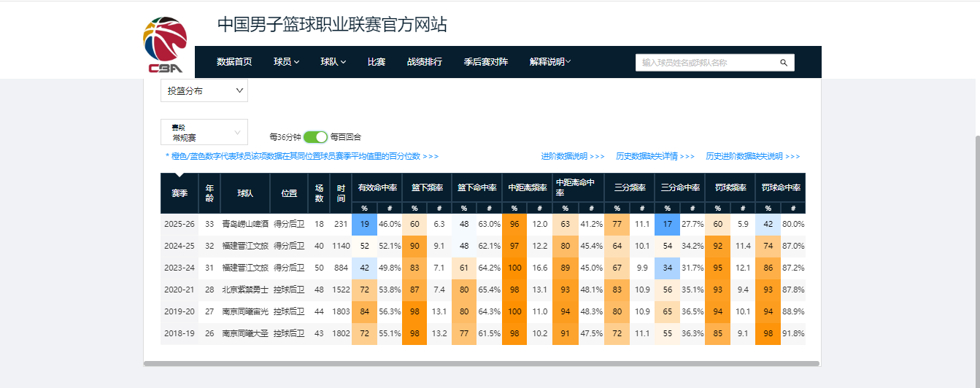This screenshot has width=980, height=388.
Task: Click the horizontal scrollbar below the table
Action: (482, 363)
